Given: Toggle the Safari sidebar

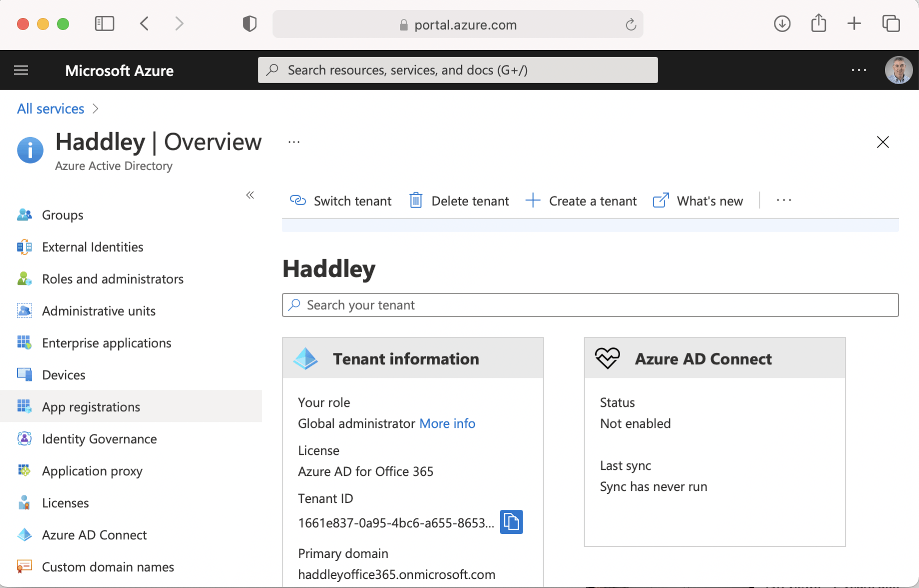Looking at the screenshot, I should (x=105, y=24).
